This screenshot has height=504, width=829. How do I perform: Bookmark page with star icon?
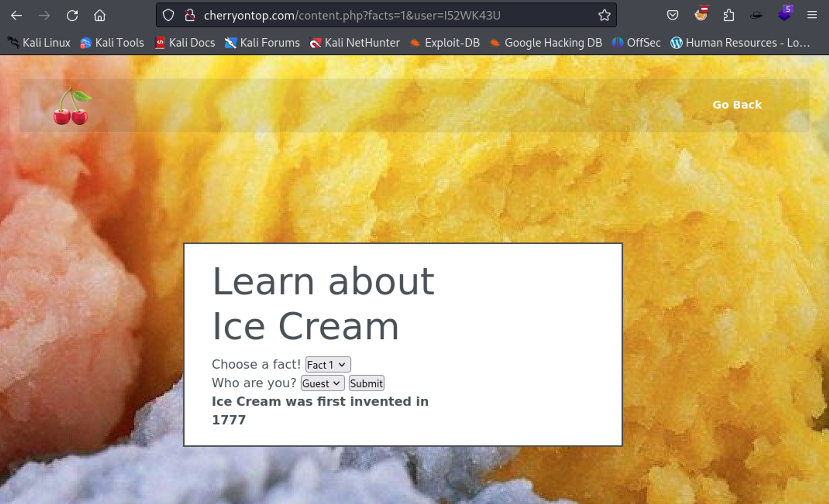(604, 16)
